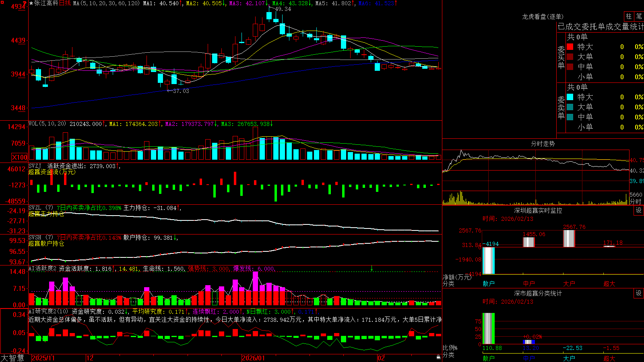Click the -1.55 超大 ratio value
The image size is (644, 362).
click(611, 348)
